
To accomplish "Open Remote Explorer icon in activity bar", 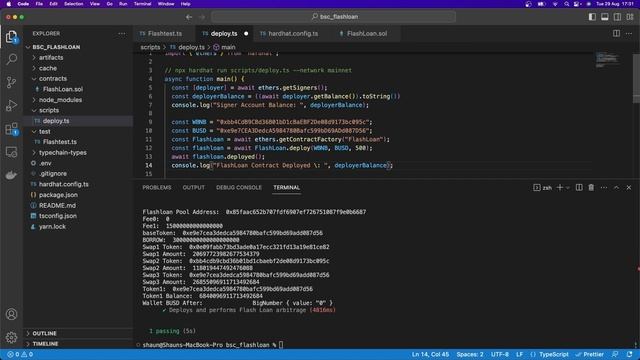I will (x=11, y=152).
